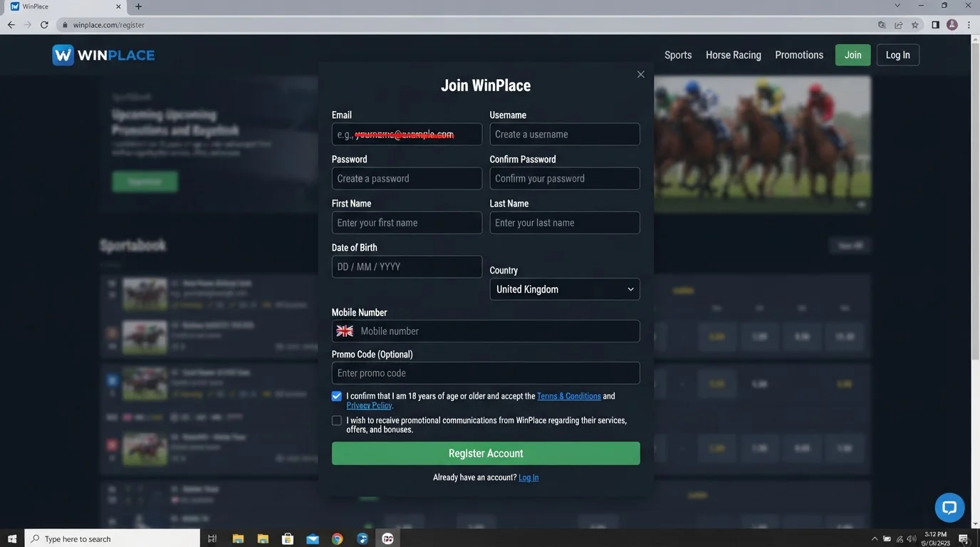Click the Log In header button
The width and height of the screenshot is (980, 547).
click(x=898, y=55)
